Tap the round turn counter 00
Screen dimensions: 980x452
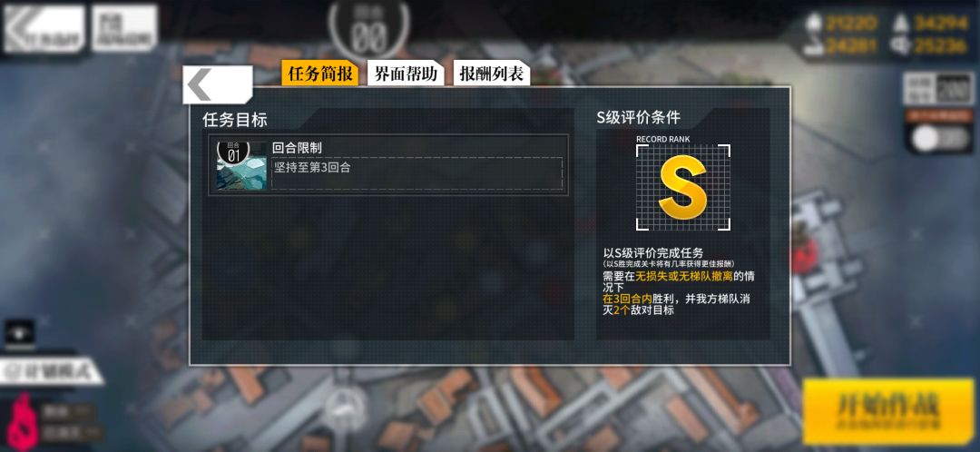[368, 29]
